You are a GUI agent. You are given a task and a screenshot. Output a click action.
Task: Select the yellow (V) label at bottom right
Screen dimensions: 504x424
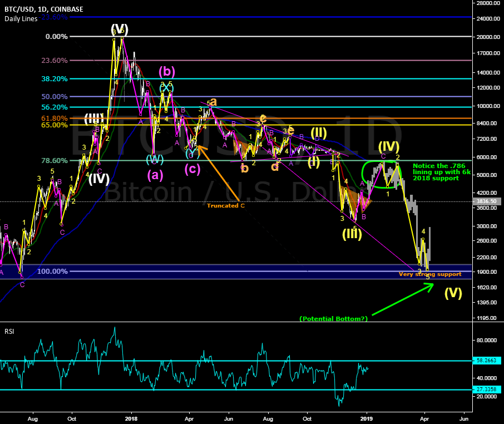click(453, 293)
